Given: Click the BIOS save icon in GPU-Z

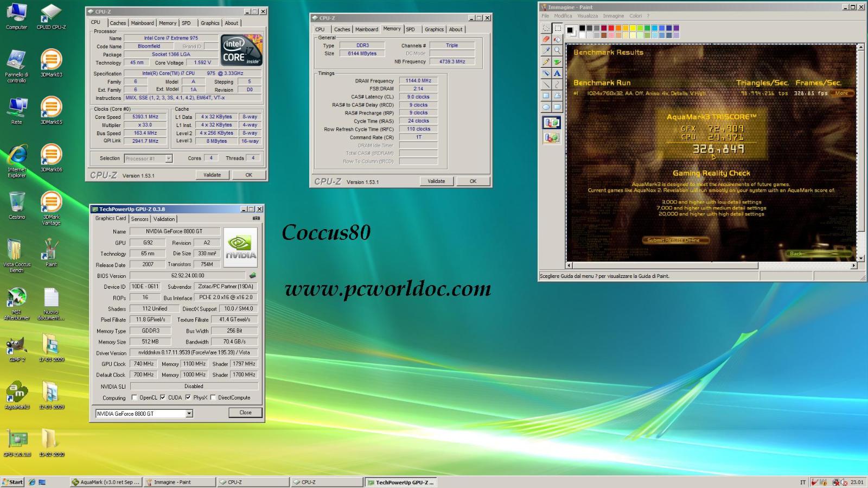Looking at the screenshot, I should [252, 276].
